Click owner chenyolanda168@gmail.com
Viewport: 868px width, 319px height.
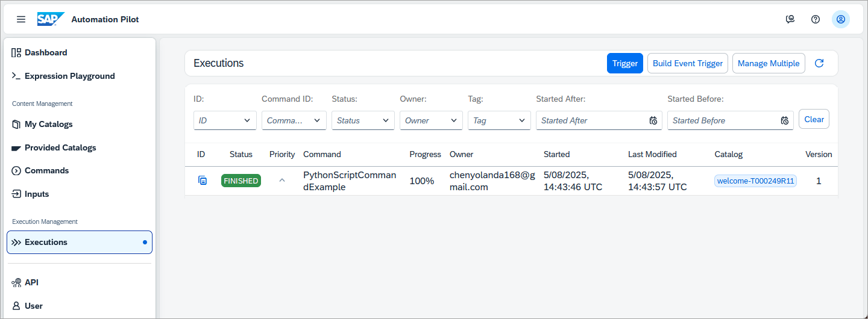[492, 181]
